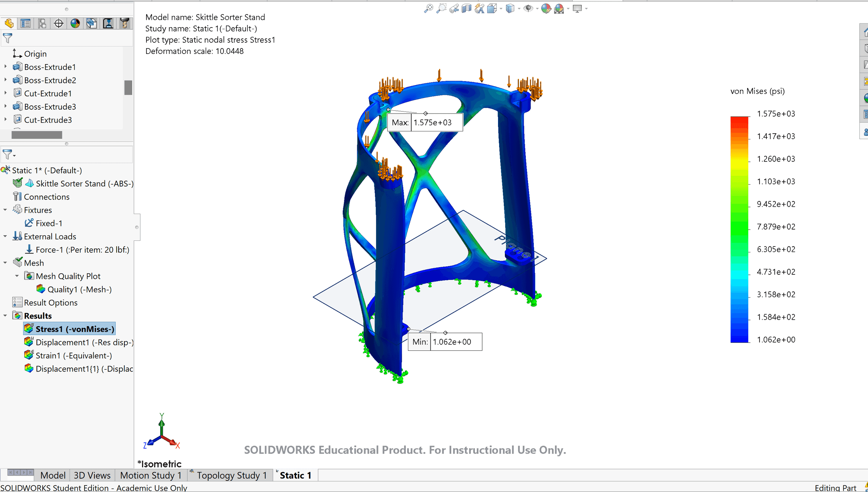868x492 pixels.
Task: Click the Min 1.062e+00 callout
Action: pos(445,342)
